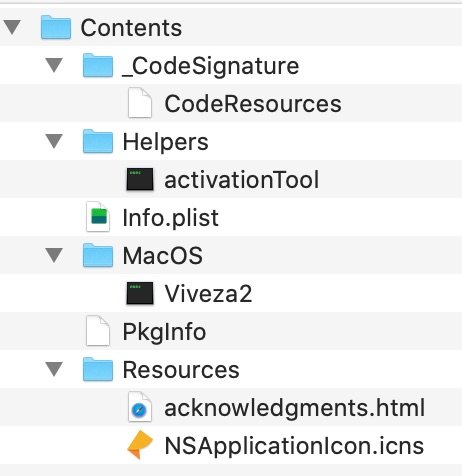
Task: Click the NSApplicationIcon.icns orange icon
Action: click(140, 445)
